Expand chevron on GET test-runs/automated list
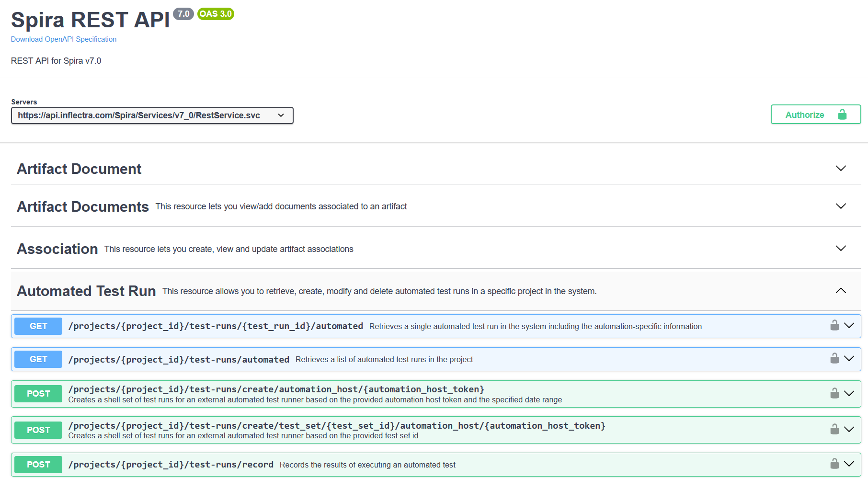This screenshot has height=479, width=868. point(849,359)
